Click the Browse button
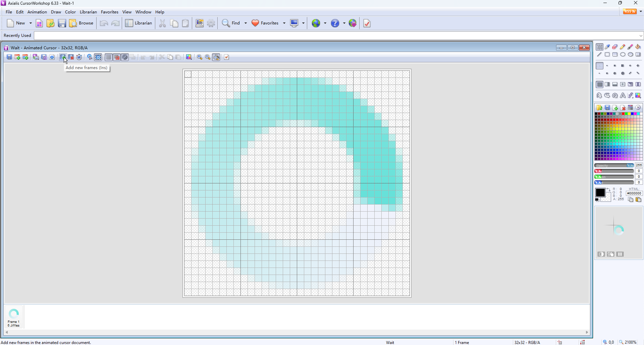 pos(82,23)
